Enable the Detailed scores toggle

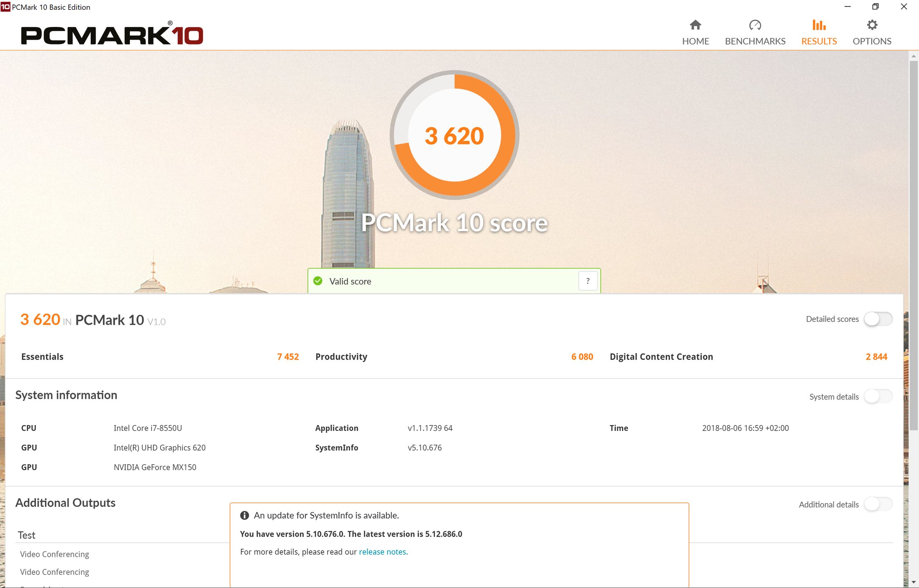pyautogui.click(x=878, y=319)
